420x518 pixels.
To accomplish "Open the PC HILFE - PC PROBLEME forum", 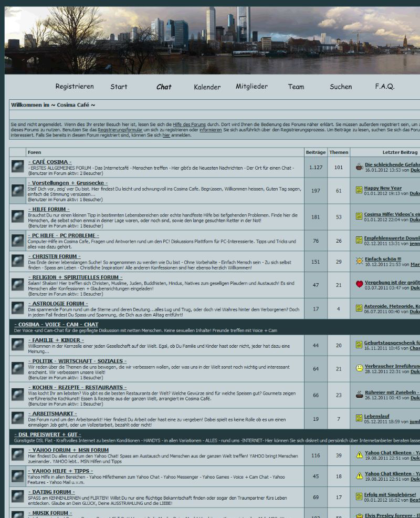I will 64,235.
